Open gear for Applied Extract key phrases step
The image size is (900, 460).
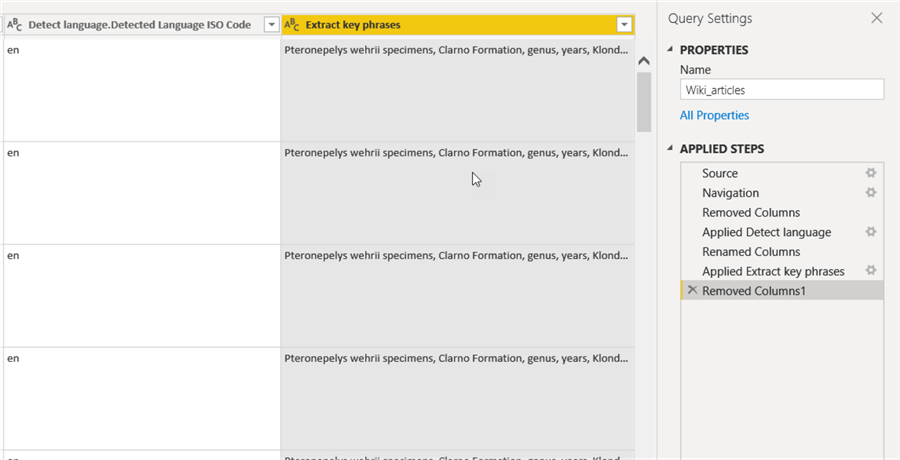tap(871, 270)
